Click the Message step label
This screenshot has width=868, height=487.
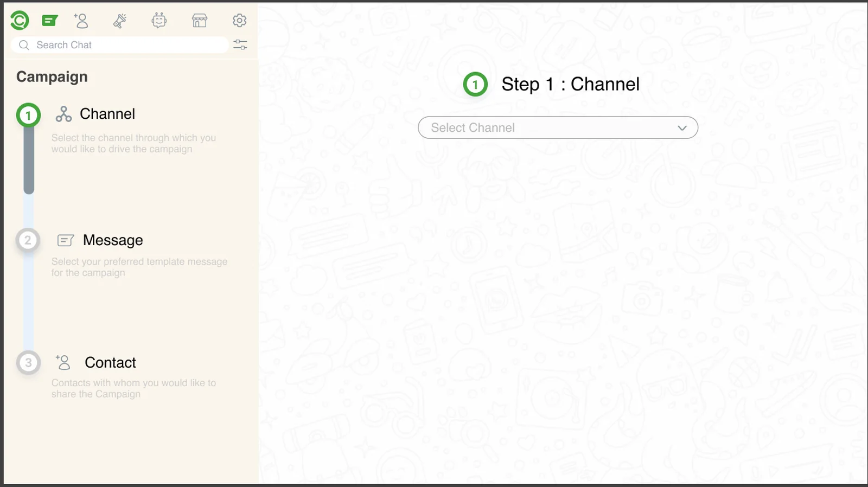pos(113,240)
